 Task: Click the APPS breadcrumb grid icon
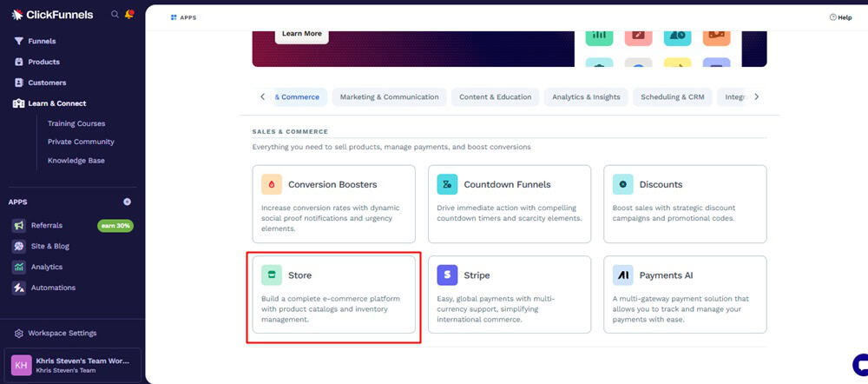174,17
